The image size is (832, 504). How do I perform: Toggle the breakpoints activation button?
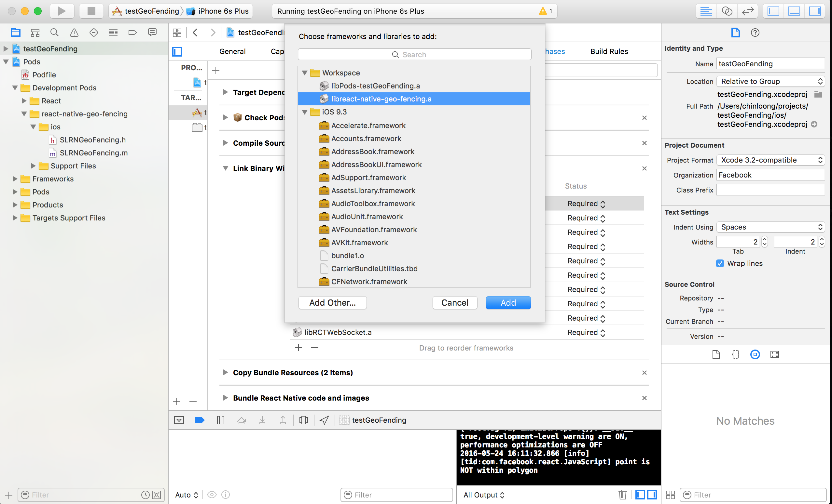200,420
